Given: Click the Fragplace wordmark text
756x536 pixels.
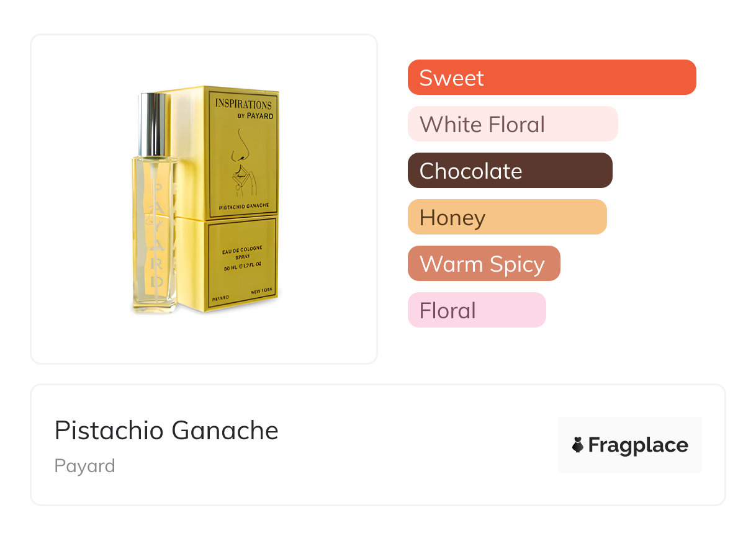Looking at the screenshot, I should click(x=638, y=445).
